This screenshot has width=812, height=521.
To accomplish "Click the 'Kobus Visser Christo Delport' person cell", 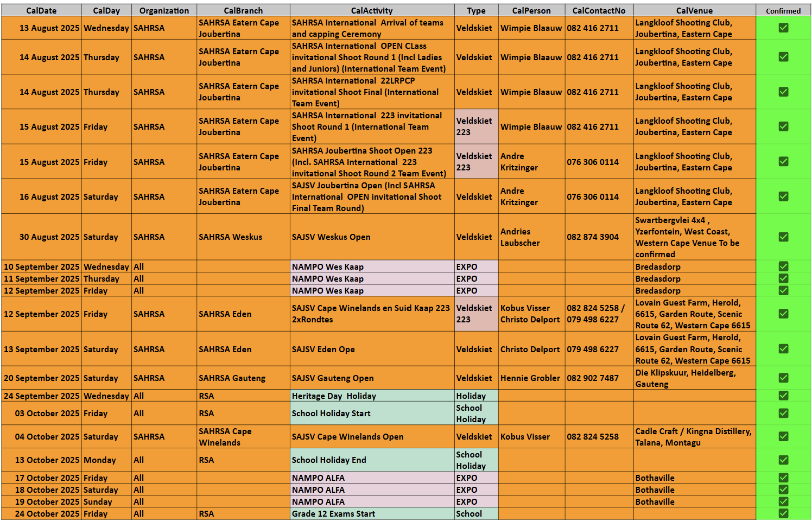I will point(531,314).
